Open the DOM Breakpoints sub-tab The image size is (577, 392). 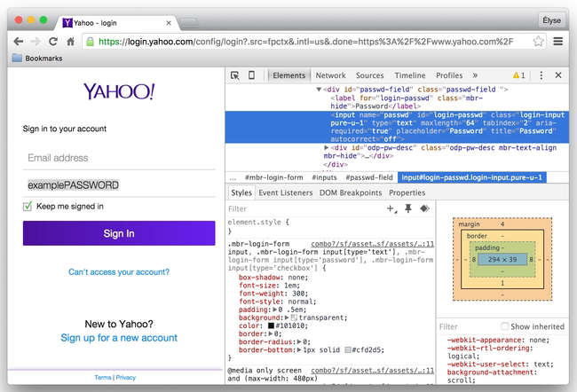click(x=351, y=192)
